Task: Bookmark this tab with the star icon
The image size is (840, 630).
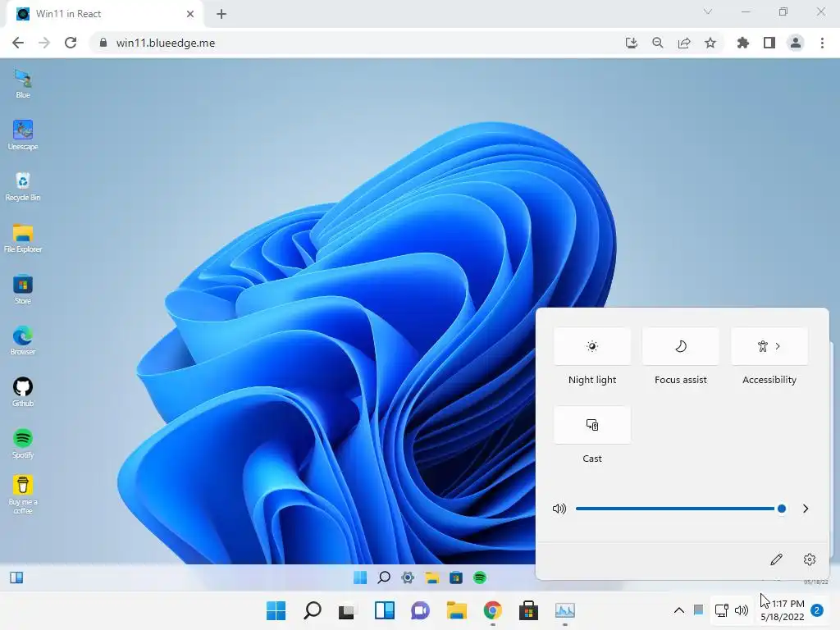Action: 710,43
